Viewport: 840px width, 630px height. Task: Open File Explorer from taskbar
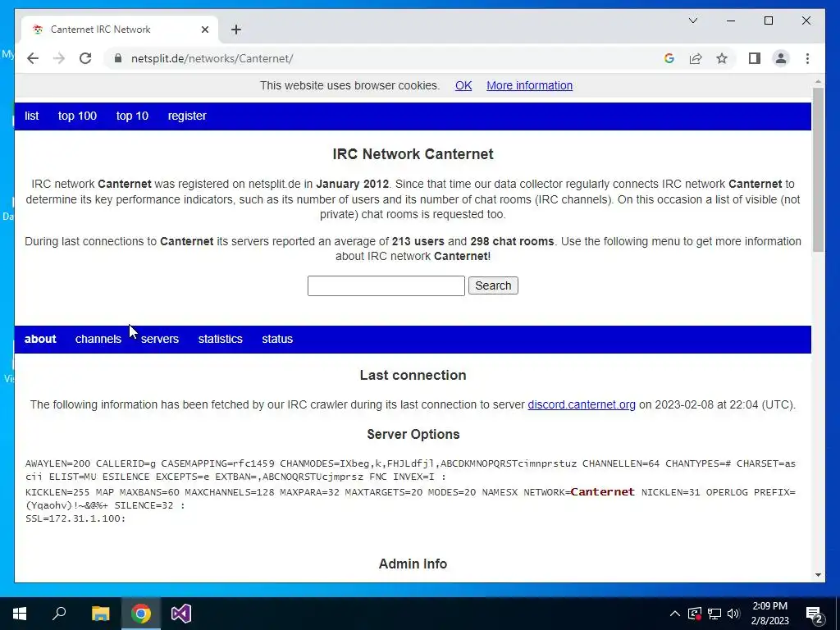[x=100, y=614]
